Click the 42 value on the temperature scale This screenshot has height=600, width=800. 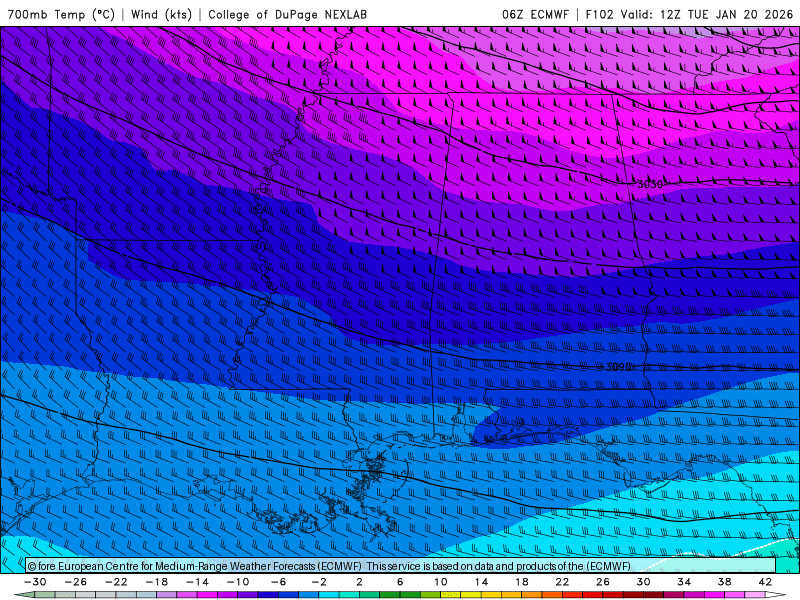(765, 582)
